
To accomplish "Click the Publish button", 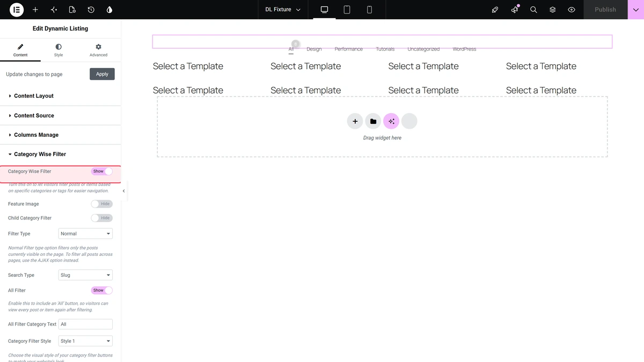I will [605, 10].
